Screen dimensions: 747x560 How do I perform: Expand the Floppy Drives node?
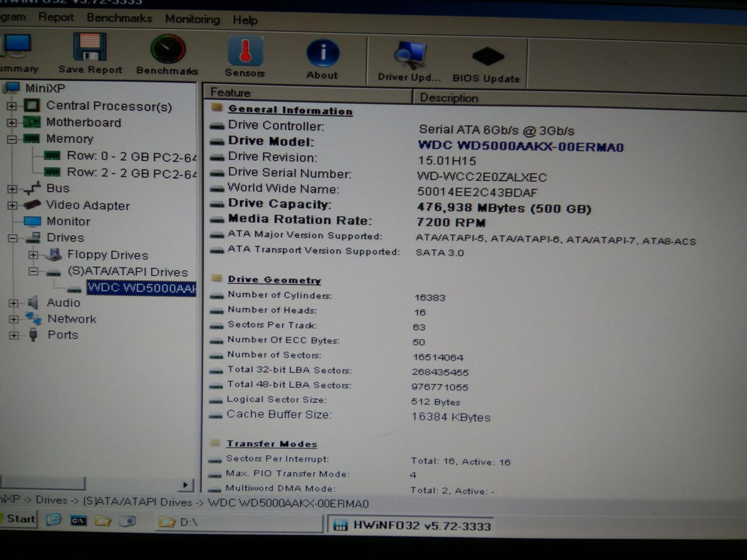[x=33, y=255]
